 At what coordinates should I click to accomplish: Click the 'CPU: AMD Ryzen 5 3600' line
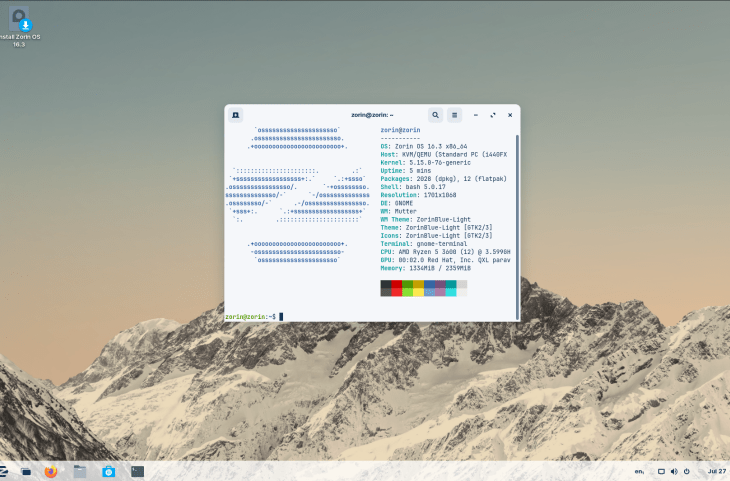[x=445, y=252]
